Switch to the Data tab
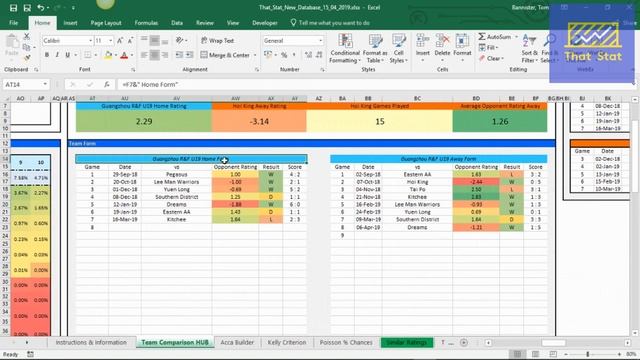 pyautogui.click(x=177, y=23)
